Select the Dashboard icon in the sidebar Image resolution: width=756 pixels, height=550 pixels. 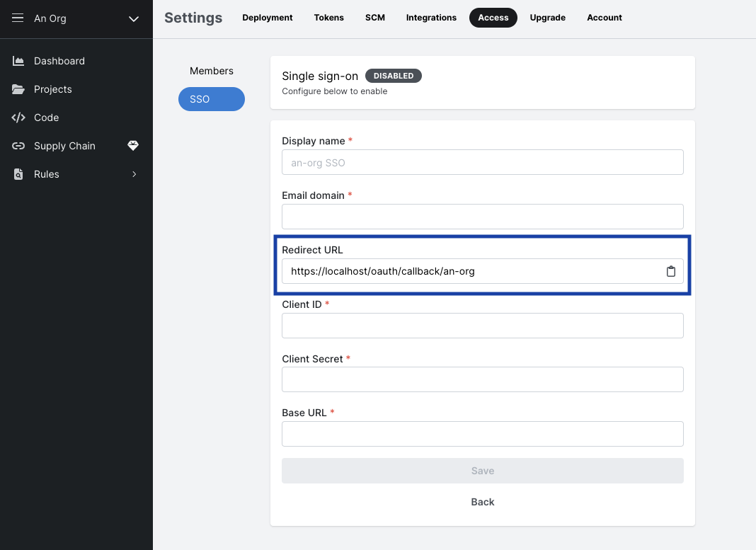18,61
